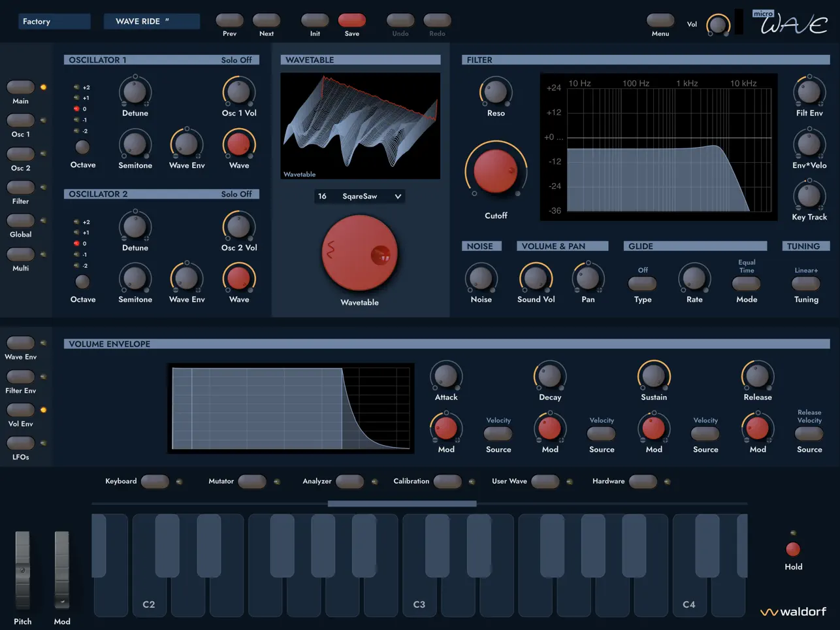This screenshot has width=840, height=630.
Task: Change the Tuning Linear+ selector
Action: coord(805,284)
